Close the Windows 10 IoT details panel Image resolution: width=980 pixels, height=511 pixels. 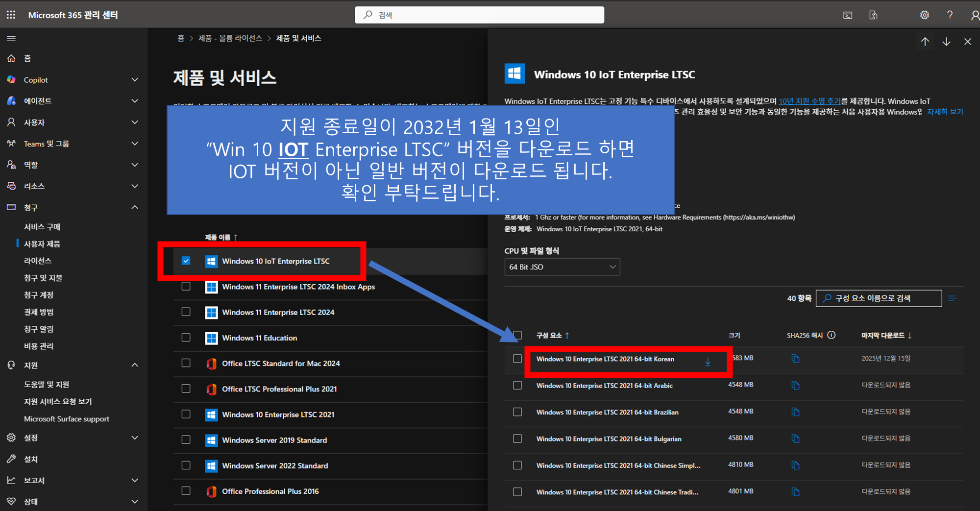tap(968, 42)
